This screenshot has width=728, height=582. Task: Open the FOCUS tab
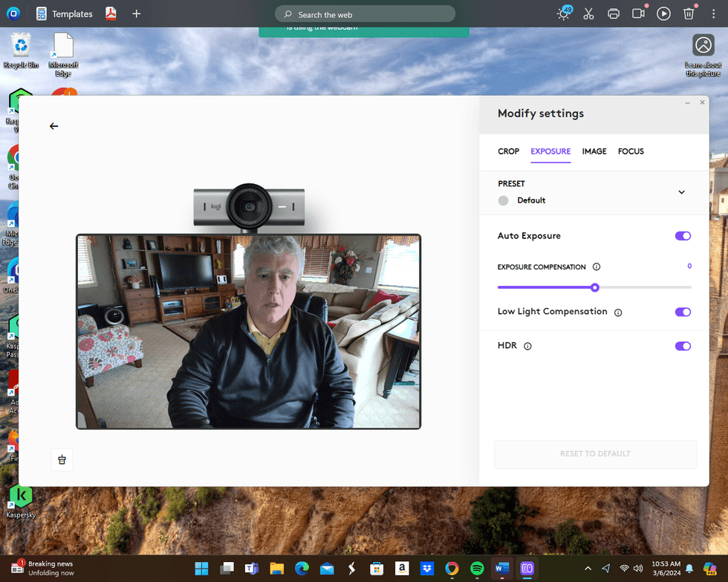[x=631, y=151]
